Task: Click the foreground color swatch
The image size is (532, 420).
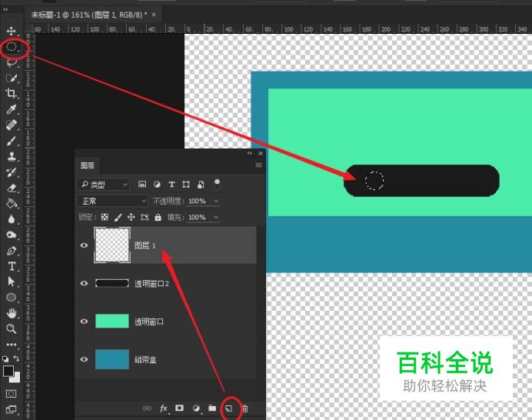Action: 8,371
